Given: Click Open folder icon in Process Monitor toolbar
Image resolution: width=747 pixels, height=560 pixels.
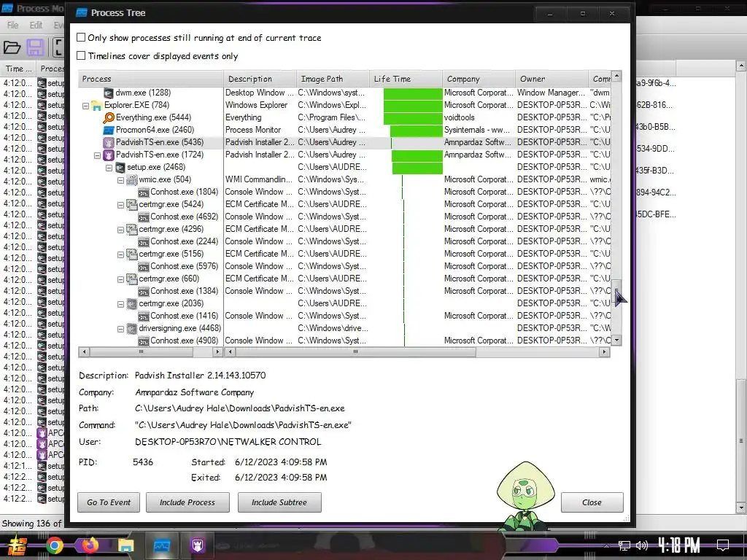Looking at the screenshot, I should click(12, 47).
